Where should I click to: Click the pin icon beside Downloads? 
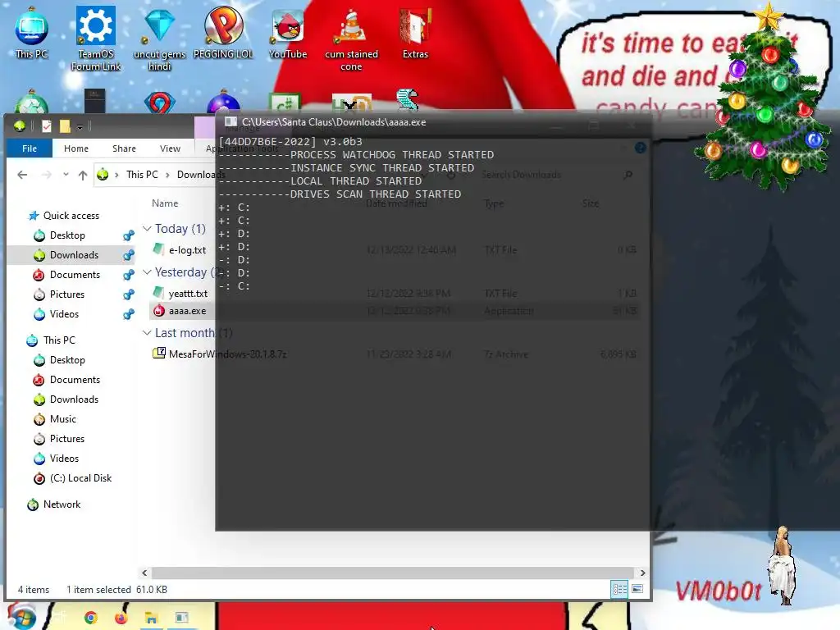pyautogui.click(x=129, y=255)
